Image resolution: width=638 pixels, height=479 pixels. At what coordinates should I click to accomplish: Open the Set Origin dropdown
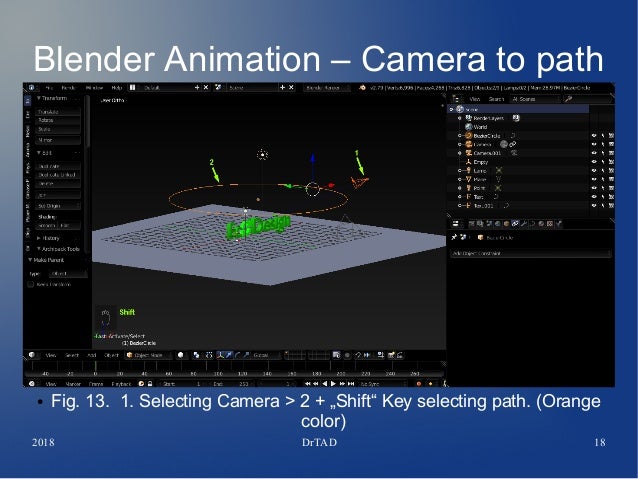click(x=59, y=206)
